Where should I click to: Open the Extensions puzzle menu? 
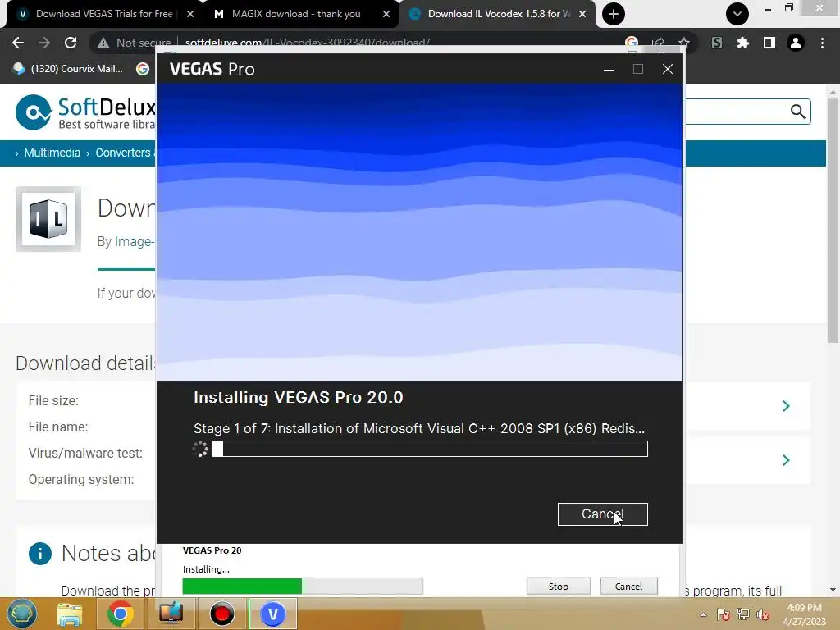click(x=743, y=43)
